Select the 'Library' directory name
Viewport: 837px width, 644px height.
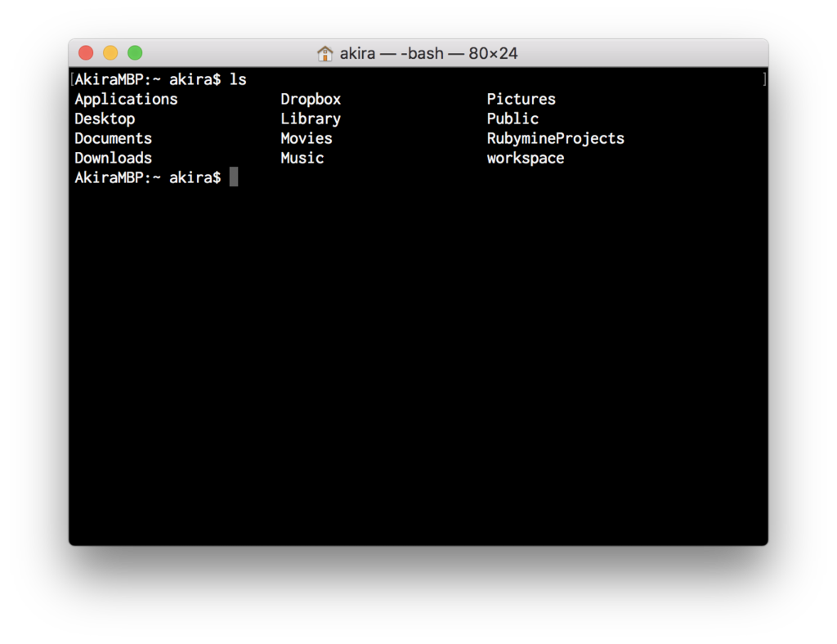coord(311,119)
